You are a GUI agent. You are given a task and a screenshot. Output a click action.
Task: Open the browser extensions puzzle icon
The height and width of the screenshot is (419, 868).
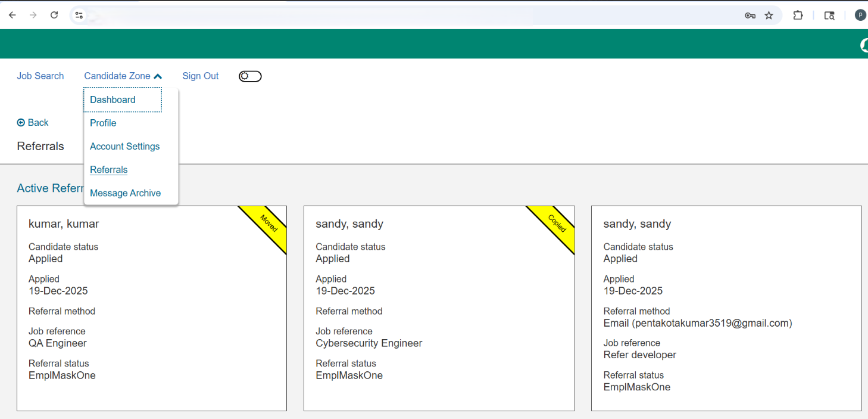tap(798, 15)
